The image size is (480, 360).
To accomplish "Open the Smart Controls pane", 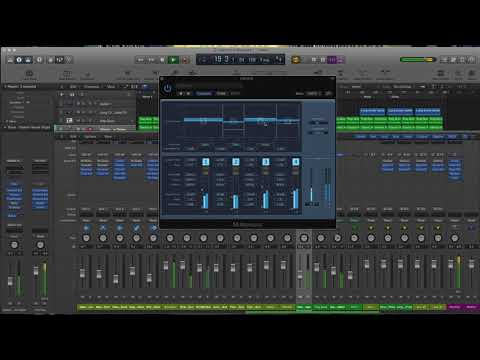I will pos(51,60).
